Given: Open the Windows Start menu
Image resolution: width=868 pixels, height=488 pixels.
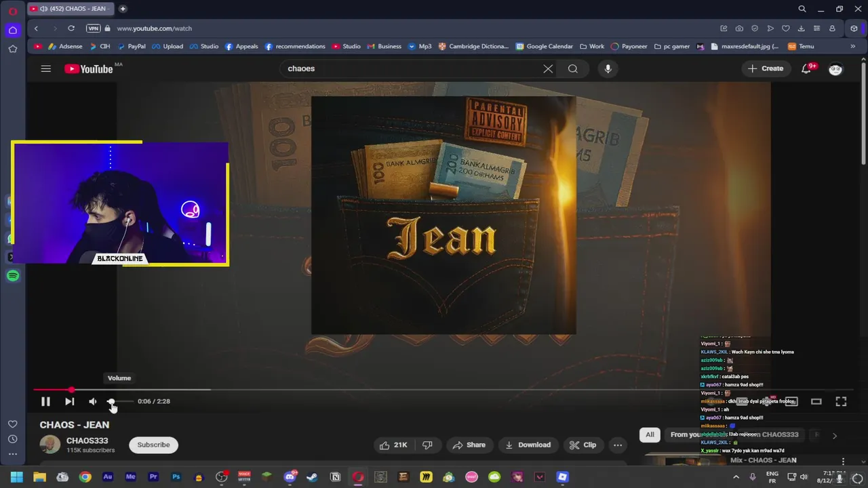Looking at the screenshot, I should 16,477.
